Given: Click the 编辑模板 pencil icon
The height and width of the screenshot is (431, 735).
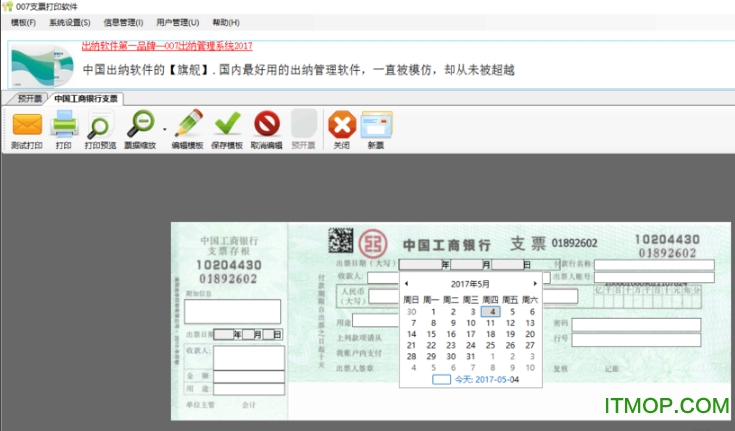Looking at the screenshot, I should 187,126.
